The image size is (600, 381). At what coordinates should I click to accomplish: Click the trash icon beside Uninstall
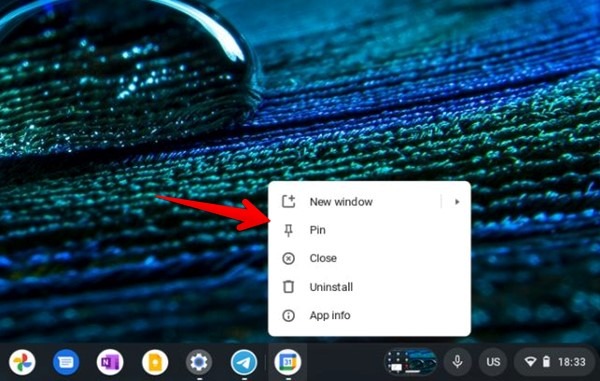tap(289, 287)
